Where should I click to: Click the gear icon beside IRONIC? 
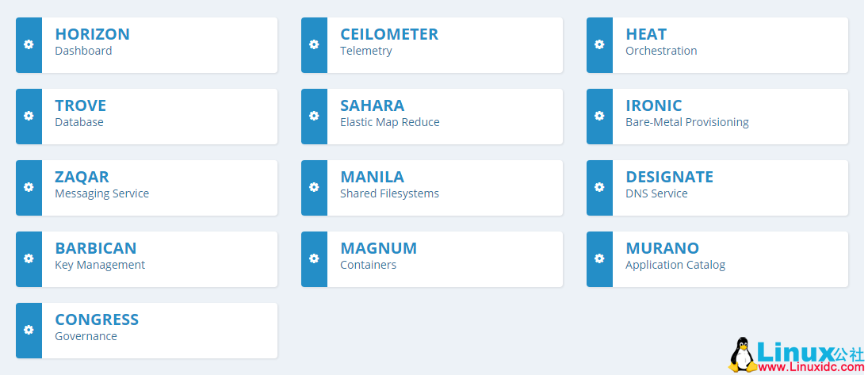click(599, 116)
